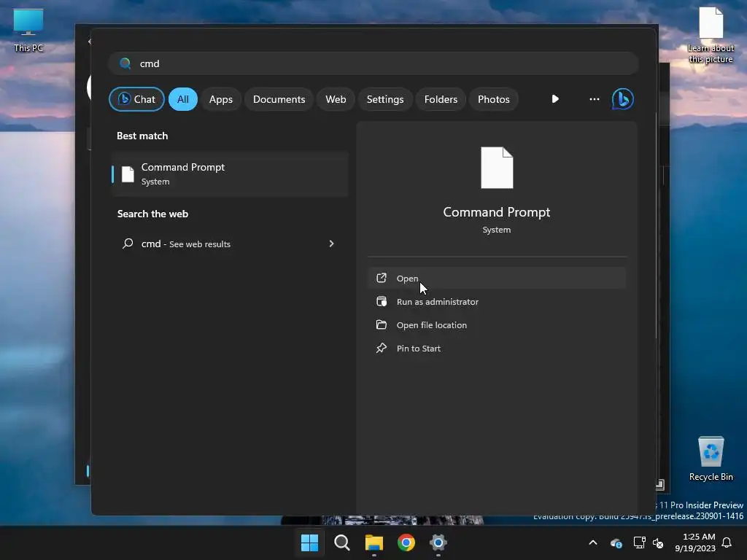Choose Run as administrator

point(497,301)
